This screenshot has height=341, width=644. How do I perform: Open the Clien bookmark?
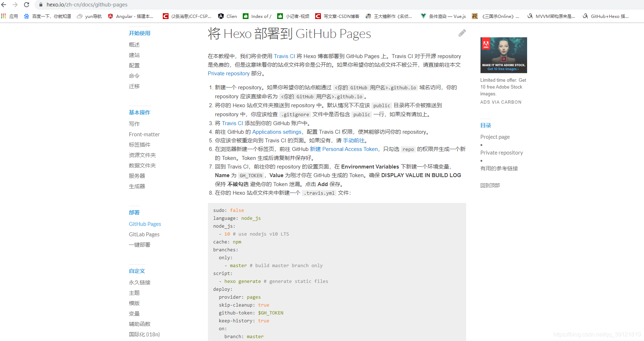click(227, 16)
